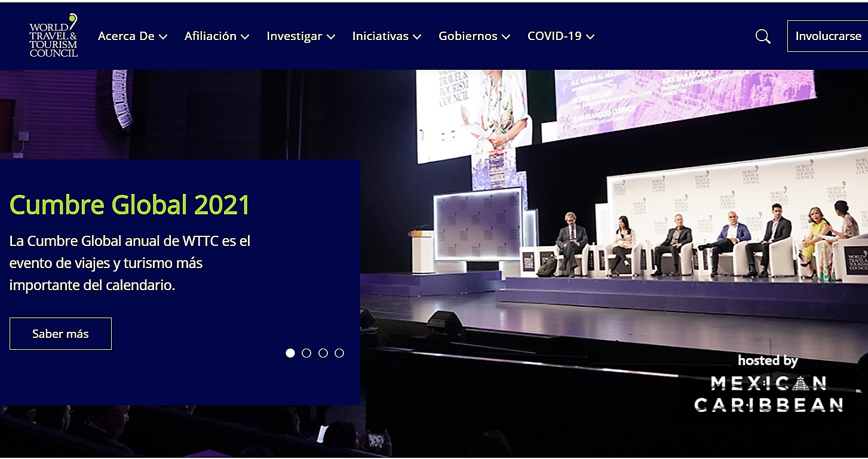Viewport: 868px width, 459px height.
Task: Click the Involucrarse button
Action: tap(827, 36)
